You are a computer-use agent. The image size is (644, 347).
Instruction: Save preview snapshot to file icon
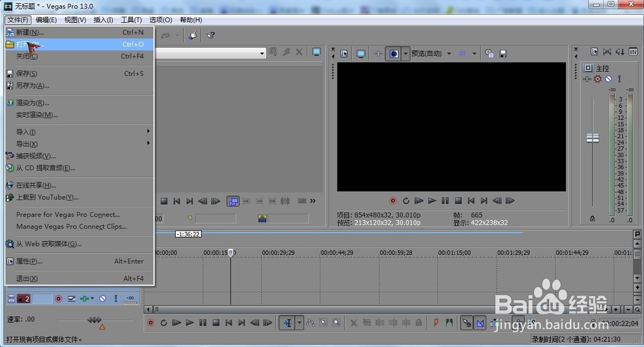(503, 53)
